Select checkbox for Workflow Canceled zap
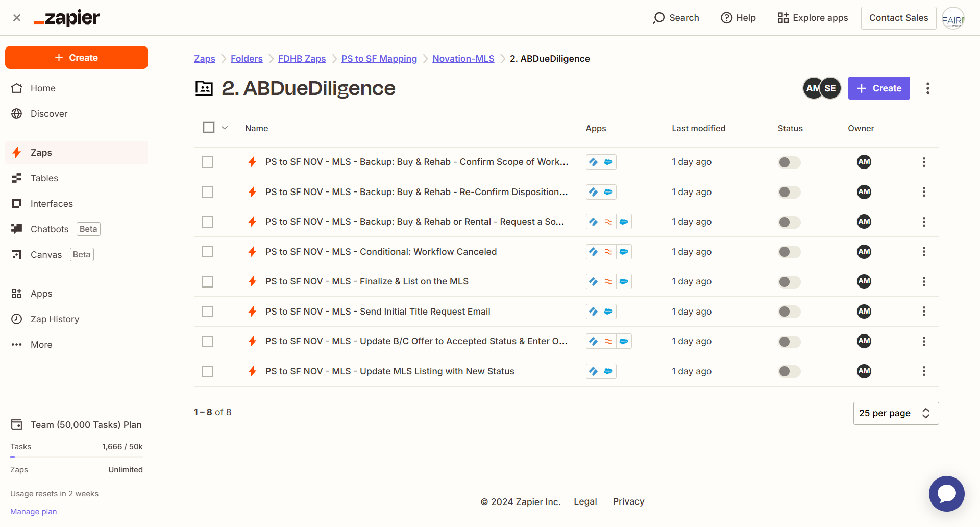The image size is (980, 527). (207, 252)
